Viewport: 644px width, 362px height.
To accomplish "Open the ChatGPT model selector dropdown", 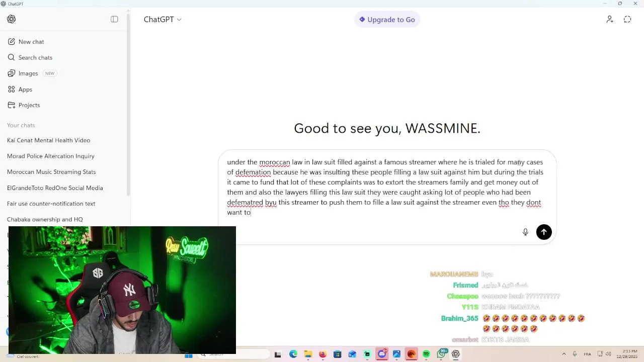I will pos(163,19).
